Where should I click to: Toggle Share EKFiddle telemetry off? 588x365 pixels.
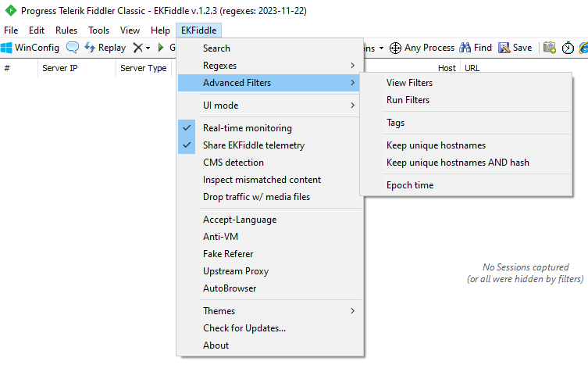coord(269,145)
